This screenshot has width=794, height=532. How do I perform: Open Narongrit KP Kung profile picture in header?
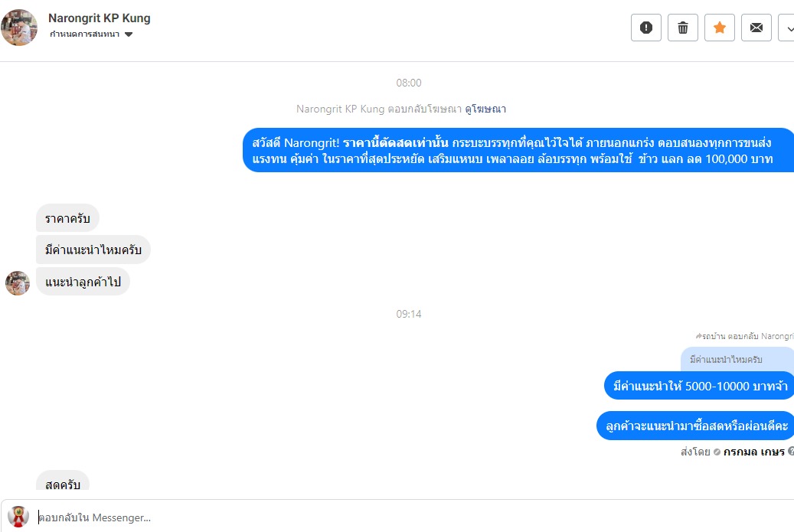(x=19, y=28)
